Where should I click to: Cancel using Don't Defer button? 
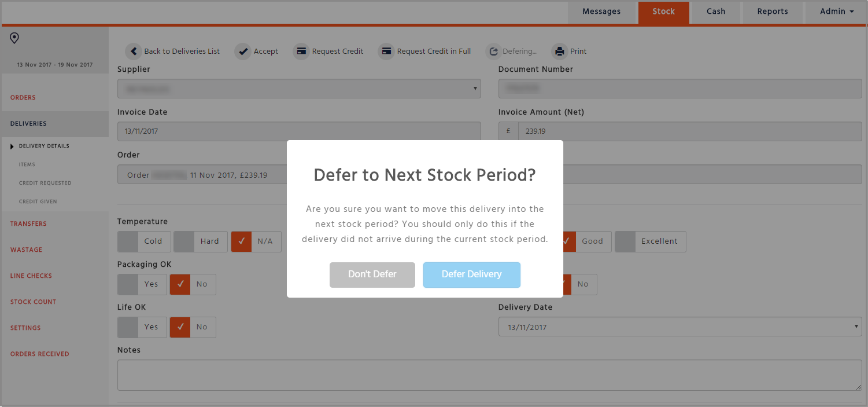point(372,274)
